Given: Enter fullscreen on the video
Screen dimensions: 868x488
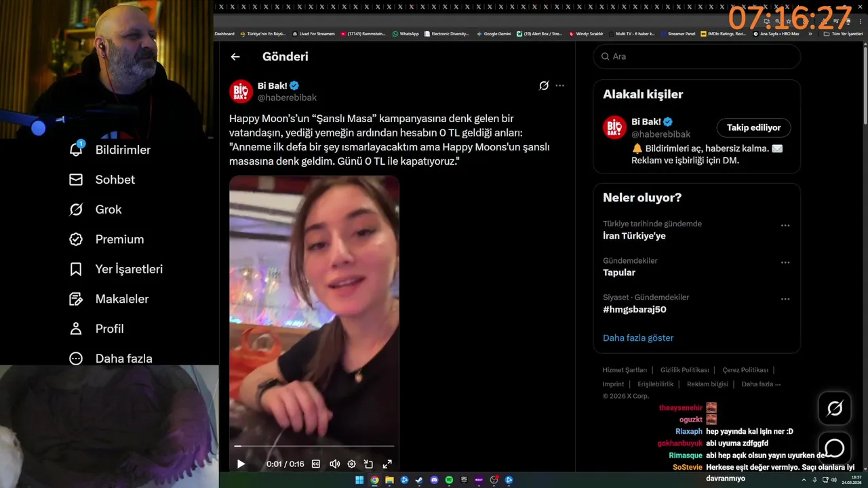Looking at the screenshot, I should coord(387,464).
